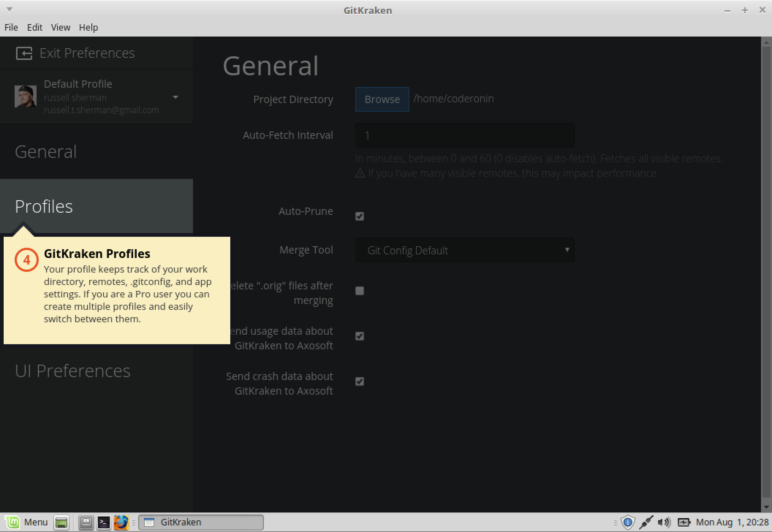This screenshot has width=772, height=532.
Task: Open the file manager taskbar icon
Action: pos(86,522)
